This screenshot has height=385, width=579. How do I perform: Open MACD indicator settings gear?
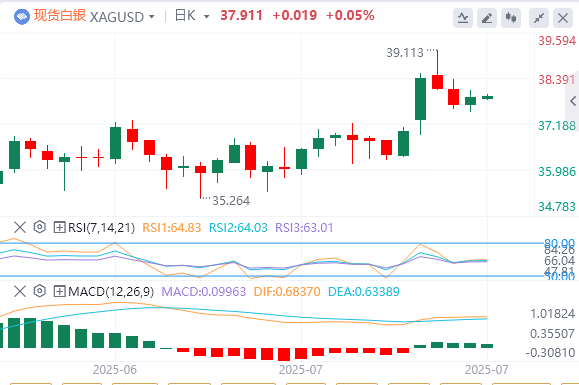pyautogui.click(x=40, y=291)
